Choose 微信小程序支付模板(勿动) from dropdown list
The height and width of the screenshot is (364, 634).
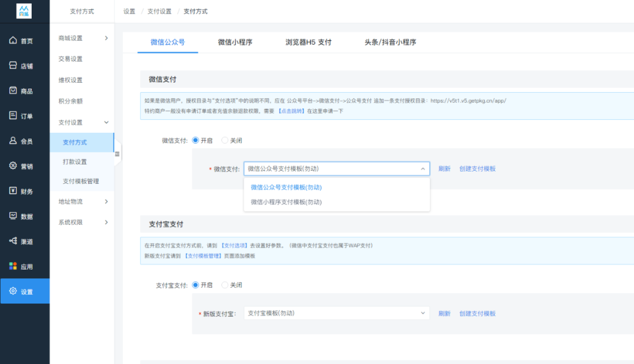pyautogui.click(x=286, y=202)
